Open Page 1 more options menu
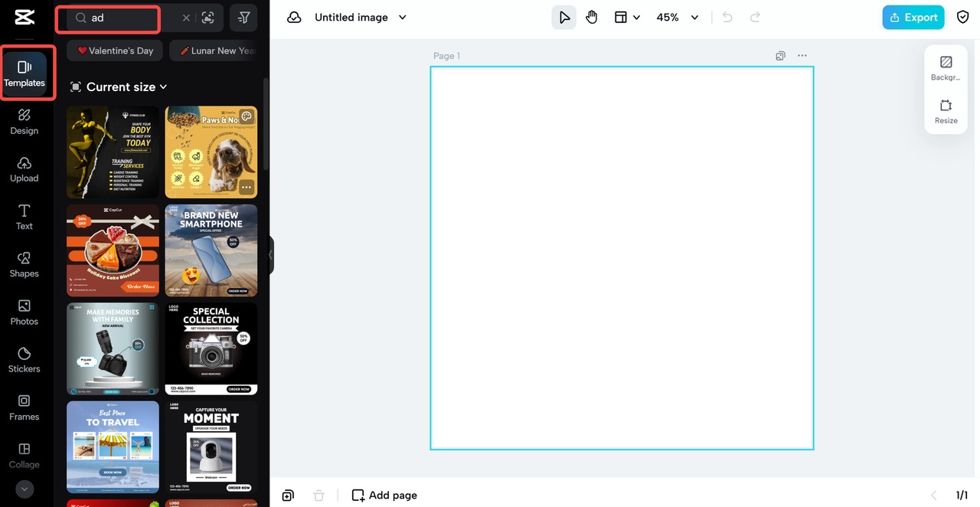The width and height of the screenshot is (980, 507). tap(802, 56)
